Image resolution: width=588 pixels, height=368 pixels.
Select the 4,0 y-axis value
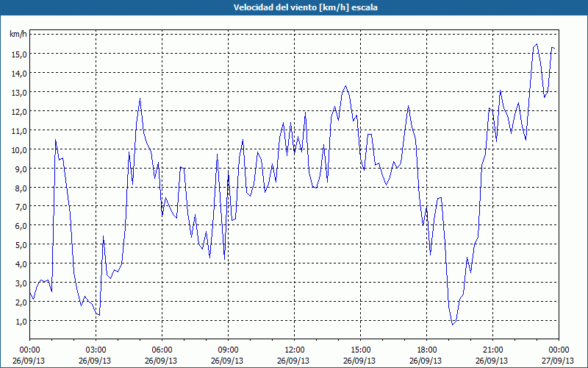(21, 264)
